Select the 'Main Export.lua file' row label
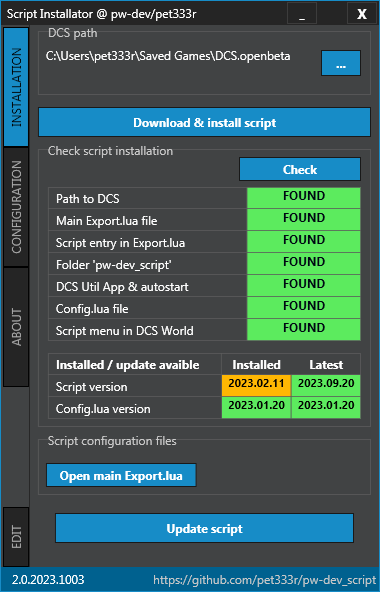Screen dimensions: 380x592 pyautogui.click(x=107, y=220)
